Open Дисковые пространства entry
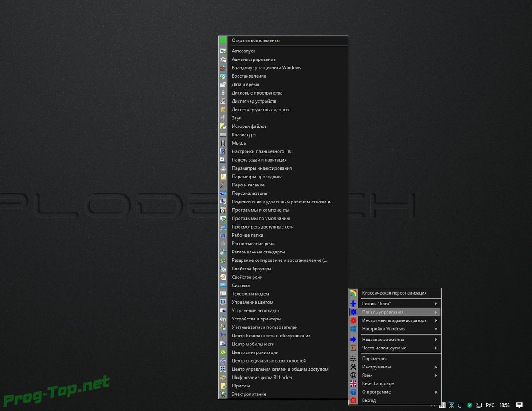The width and height of the screenshot is (532, 411). 283,93
